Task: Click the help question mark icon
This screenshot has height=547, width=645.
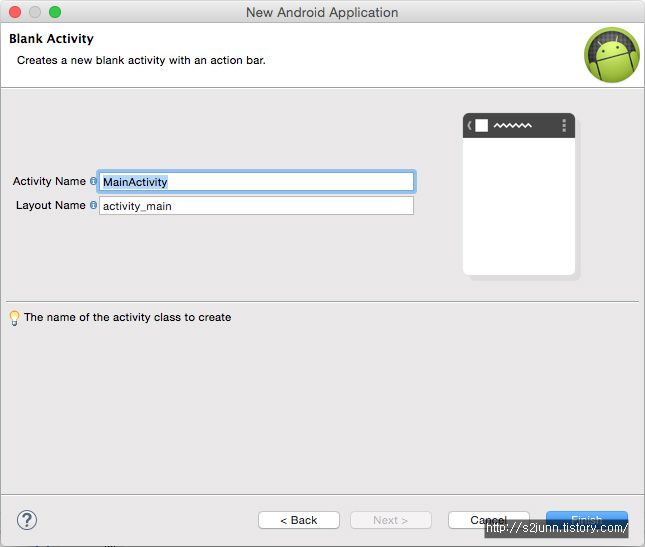Action: pyautogui.click(x=27, y=520)
